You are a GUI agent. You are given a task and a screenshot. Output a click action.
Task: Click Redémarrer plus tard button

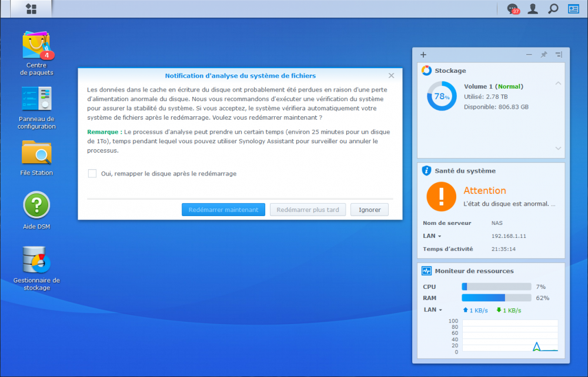click(308, 210)
